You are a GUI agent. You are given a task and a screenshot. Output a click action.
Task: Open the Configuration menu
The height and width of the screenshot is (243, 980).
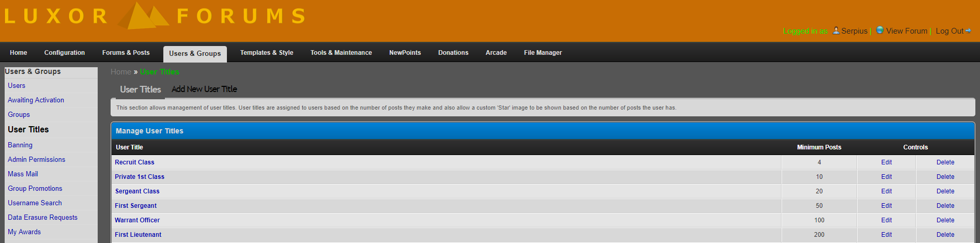pyautogui.click(x=65, y=53)
